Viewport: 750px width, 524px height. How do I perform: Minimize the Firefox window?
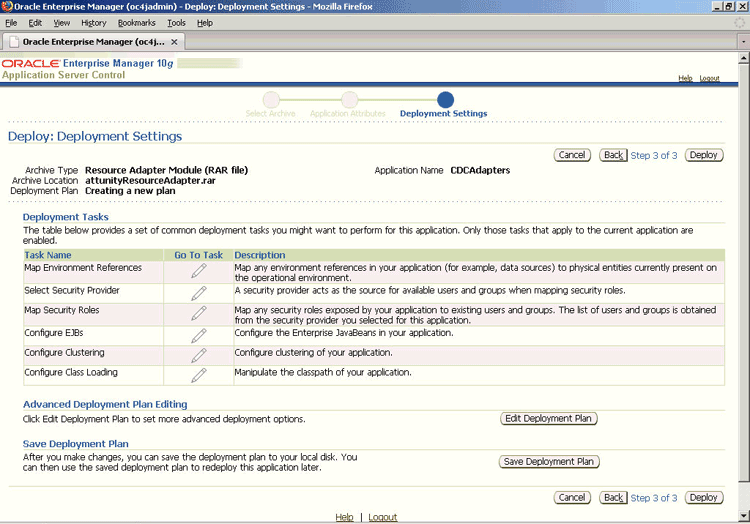tap(717, 7)
